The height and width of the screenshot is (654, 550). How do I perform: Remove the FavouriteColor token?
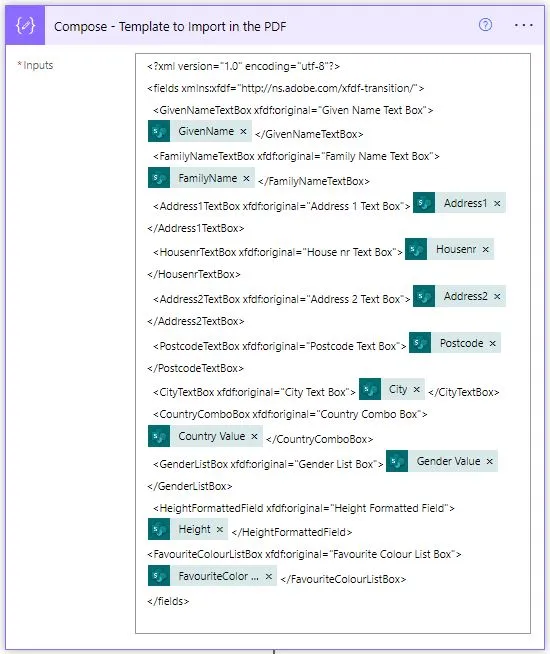269,576
